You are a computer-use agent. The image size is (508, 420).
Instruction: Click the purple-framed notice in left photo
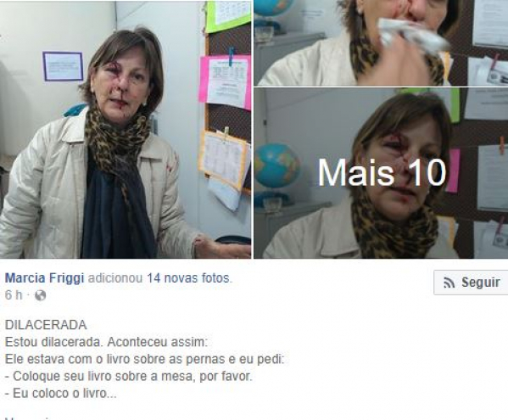[63, 66]
